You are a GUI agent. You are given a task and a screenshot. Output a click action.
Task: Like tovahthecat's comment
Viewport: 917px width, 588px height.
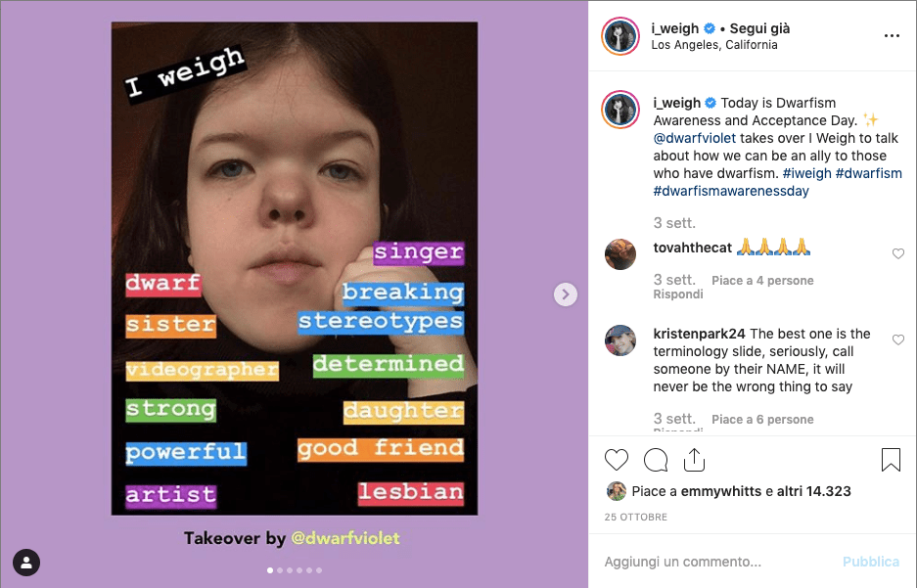point(897,254)
